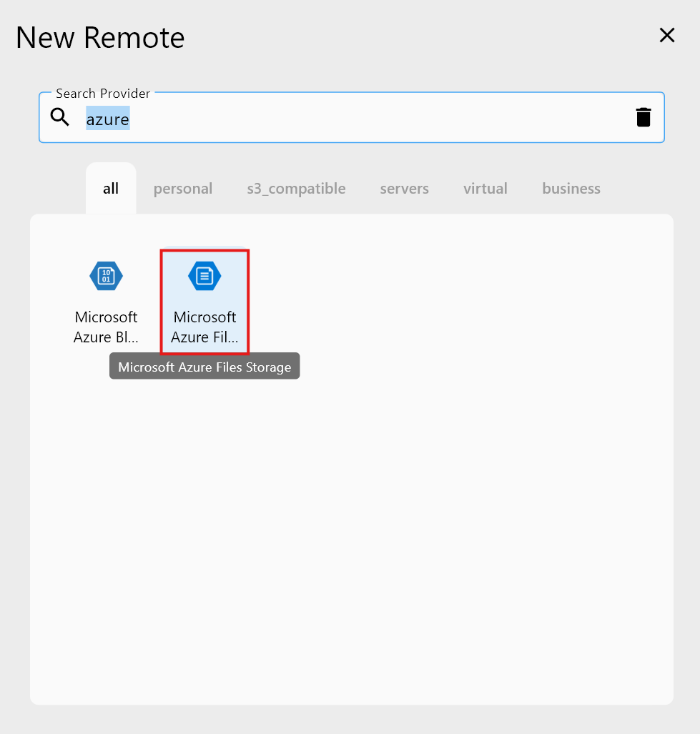Open the business provider category
The height and width of the screenshot is (734, 700).
tap(571, 188)
